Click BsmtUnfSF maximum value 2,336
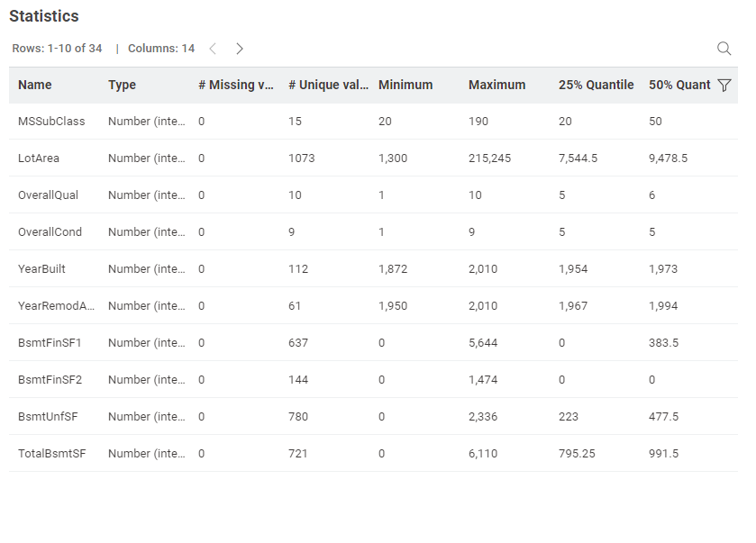 click(x=483, y=417)
